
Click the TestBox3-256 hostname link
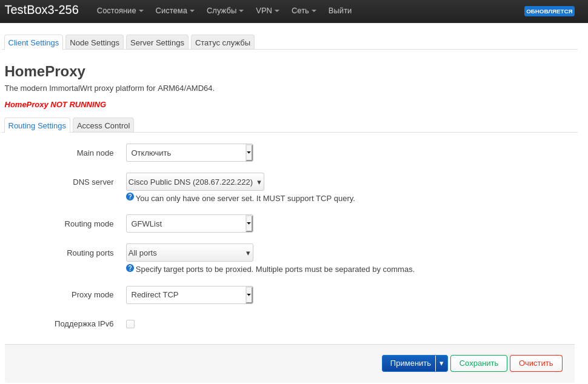pos(42,10)
